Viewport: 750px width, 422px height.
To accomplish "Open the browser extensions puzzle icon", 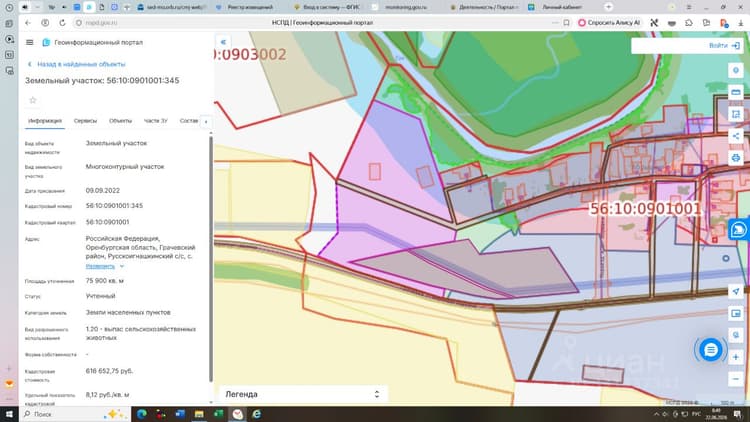I will (x=689, y=22).
